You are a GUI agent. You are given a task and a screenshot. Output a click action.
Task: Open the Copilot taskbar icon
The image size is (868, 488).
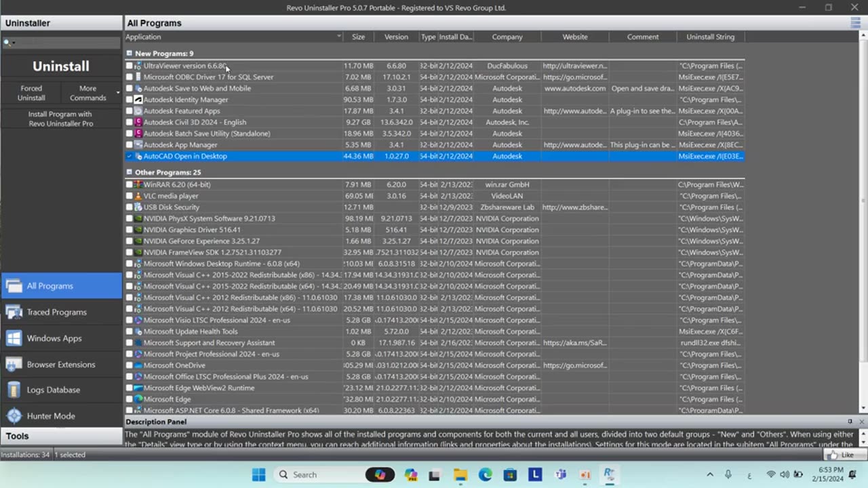point(411,474)
